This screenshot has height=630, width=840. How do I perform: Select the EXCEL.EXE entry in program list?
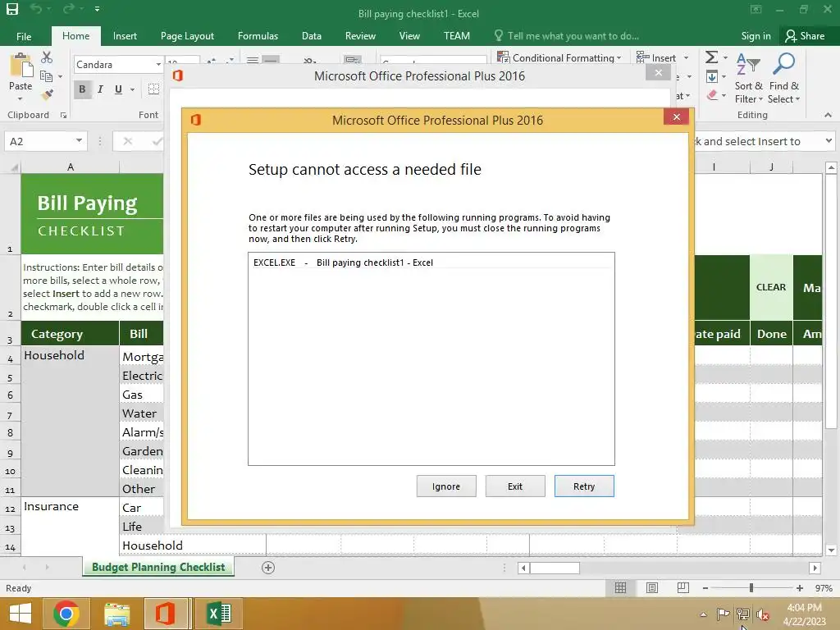pyautogui.click(x=431, y=262)
